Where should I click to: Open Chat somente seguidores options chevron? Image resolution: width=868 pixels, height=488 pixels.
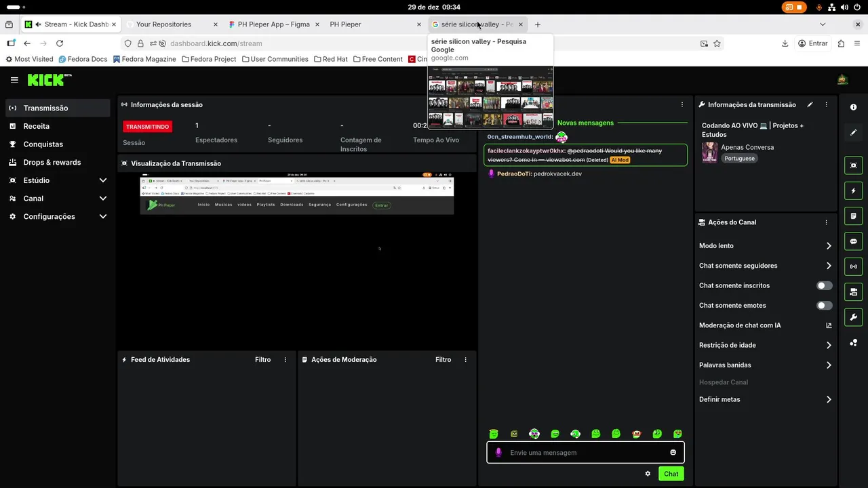click(829, 266)
